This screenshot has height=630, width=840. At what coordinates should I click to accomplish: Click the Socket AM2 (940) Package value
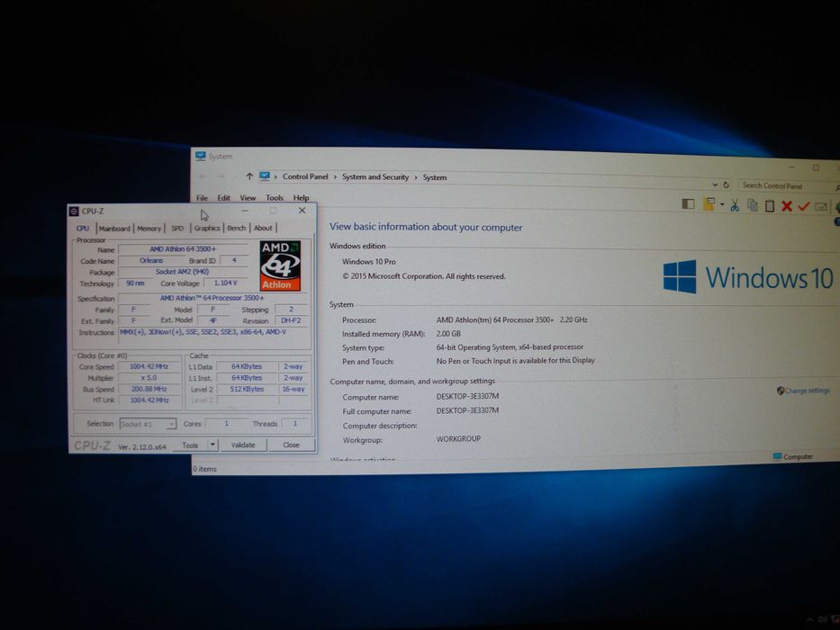[183, 272]
